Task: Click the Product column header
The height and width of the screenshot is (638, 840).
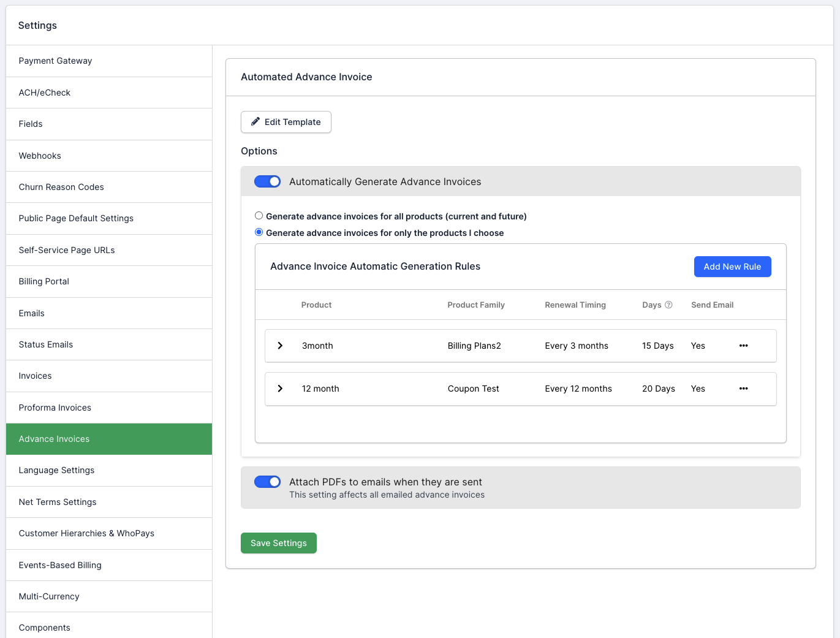Action: pyautogui.click(x=316, y=305)
